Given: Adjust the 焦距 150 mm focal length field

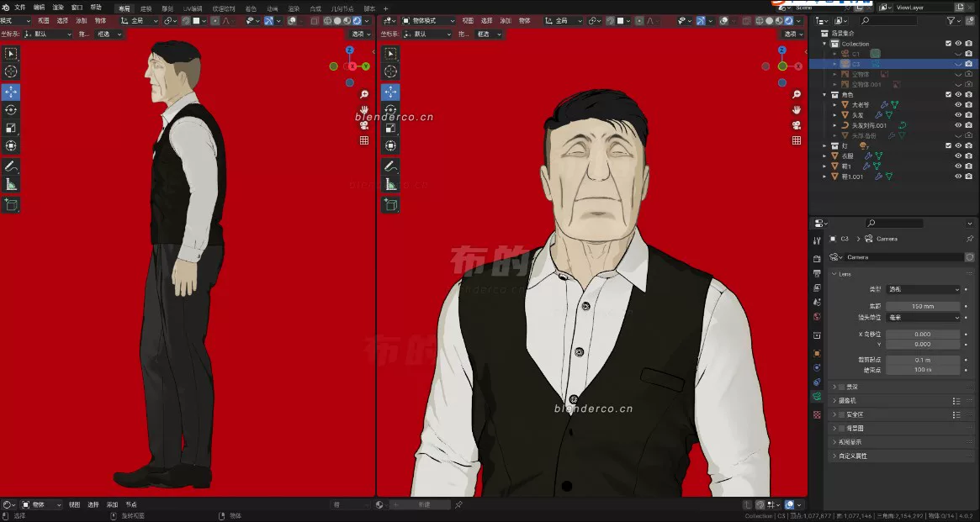Looking at the screenshot, I should [923, 307].
